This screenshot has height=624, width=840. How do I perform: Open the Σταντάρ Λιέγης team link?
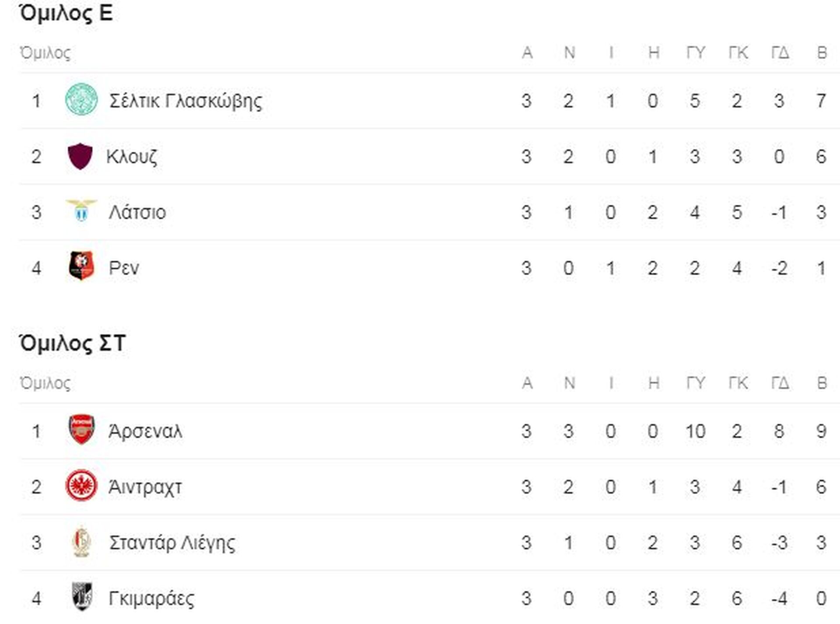point(172,543)
